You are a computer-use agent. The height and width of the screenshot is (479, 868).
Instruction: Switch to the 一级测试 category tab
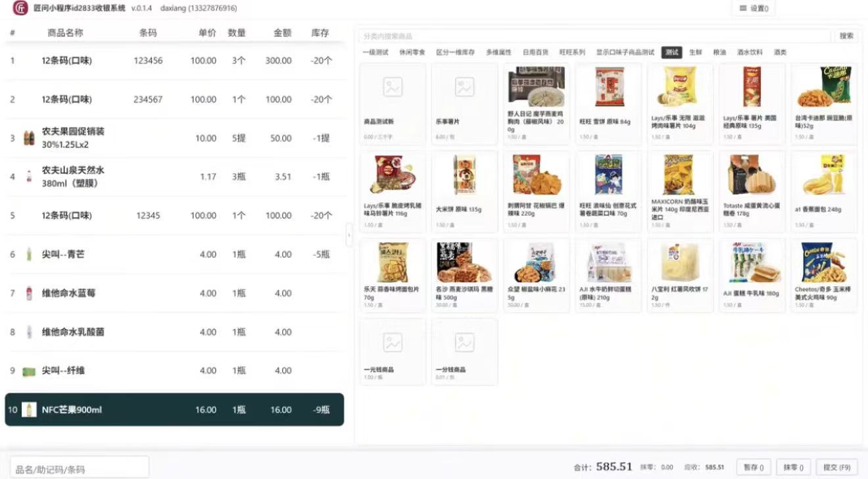click(x=375, y=53)
